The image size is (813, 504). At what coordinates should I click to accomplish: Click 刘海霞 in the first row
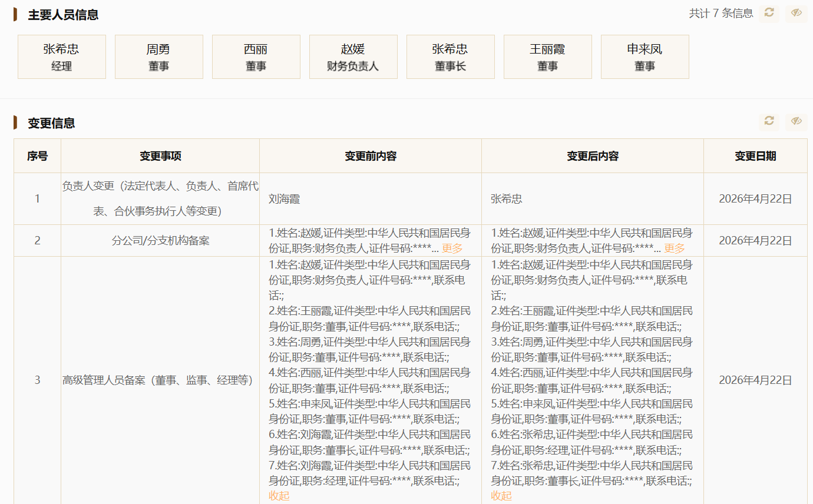click(x=285, y=199)
